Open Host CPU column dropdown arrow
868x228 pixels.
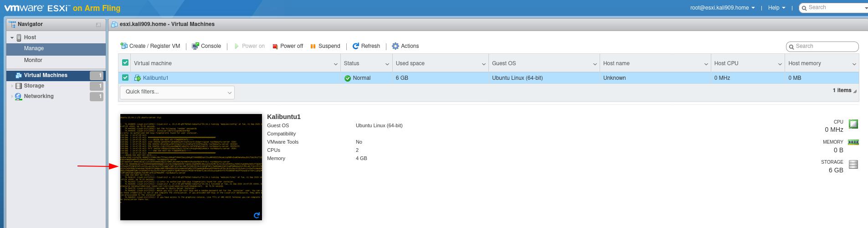pyautogui.click(x=780, y=64)
